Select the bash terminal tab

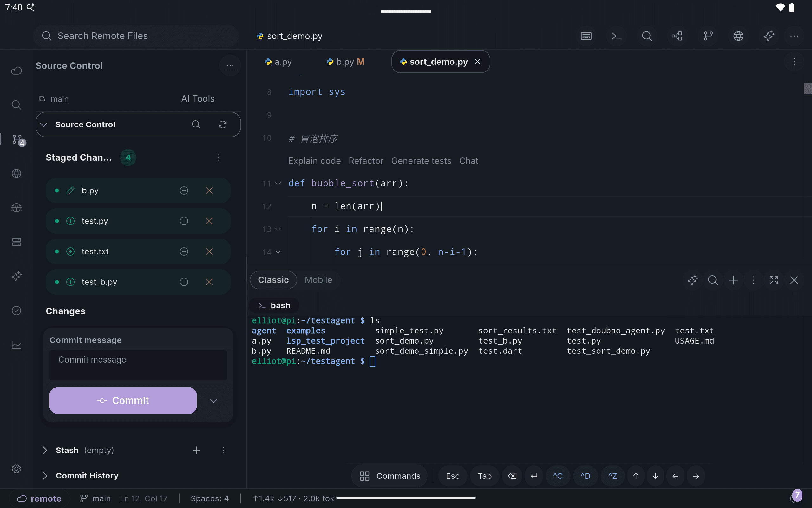tap(274, 305)
